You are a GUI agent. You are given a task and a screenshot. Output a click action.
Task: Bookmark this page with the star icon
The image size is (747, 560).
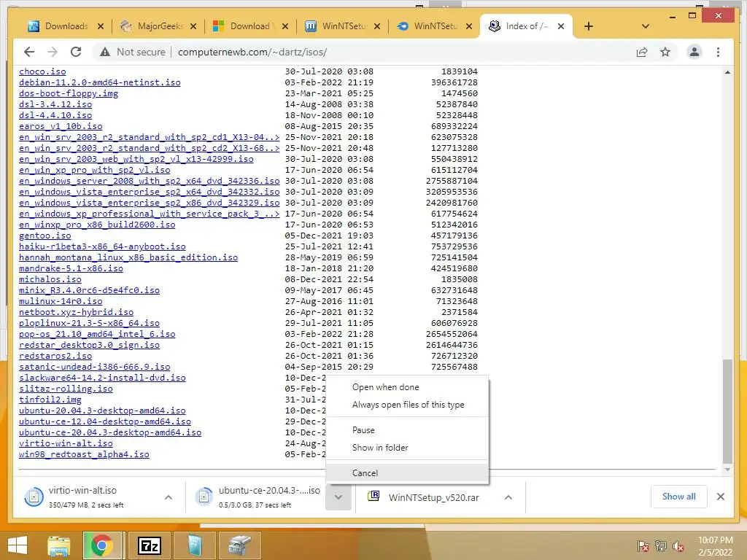665,52
